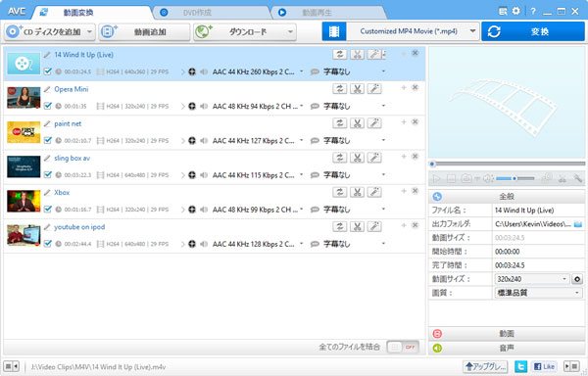Click the plus add icon in paint net row
588x376 pixels.
pos(404,122)
